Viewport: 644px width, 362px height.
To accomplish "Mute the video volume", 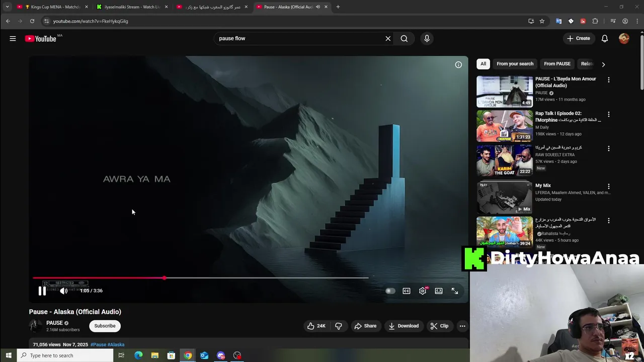I will pyautogui.click(x=63, y=291).
